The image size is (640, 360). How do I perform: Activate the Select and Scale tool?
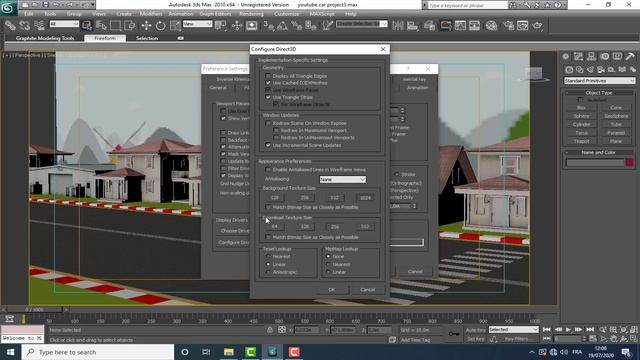point(175,26)
